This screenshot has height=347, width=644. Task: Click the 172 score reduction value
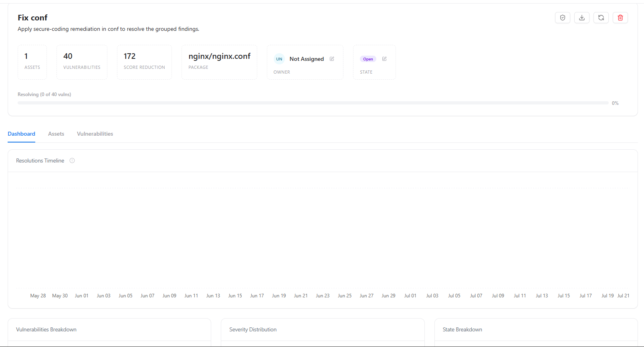[129, 56]
